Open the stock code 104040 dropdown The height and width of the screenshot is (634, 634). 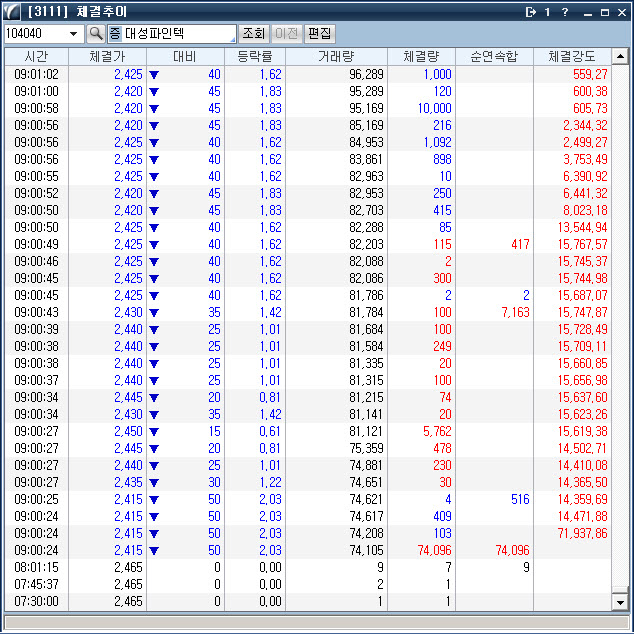(x=74, y=33)
